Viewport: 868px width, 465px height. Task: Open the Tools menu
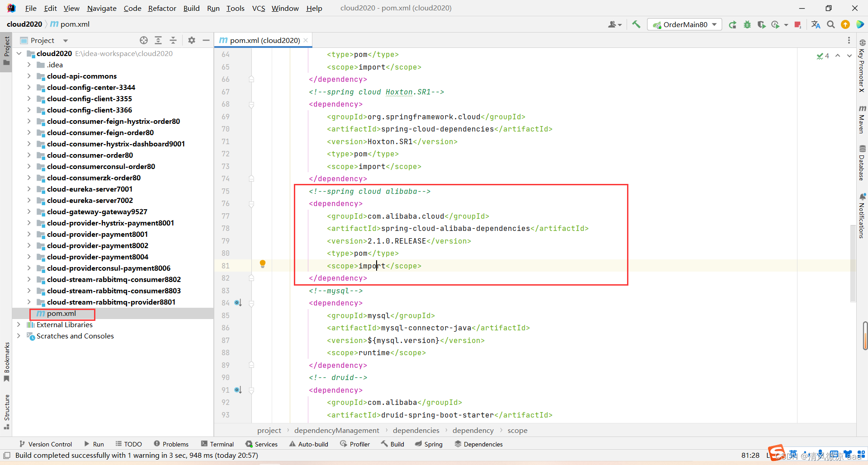pos(235,8)
